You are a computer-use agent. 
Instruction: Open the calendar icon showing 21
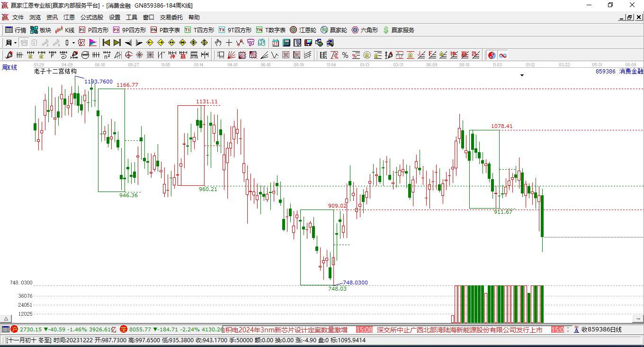coord(275,43)
